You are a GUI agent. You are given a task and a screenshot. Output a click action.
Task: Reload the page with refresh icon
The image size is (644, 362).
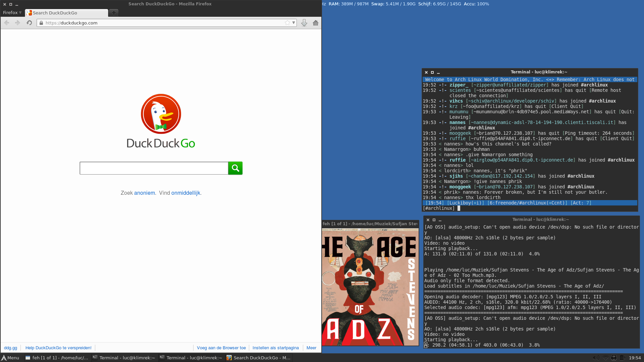point(29,23)
